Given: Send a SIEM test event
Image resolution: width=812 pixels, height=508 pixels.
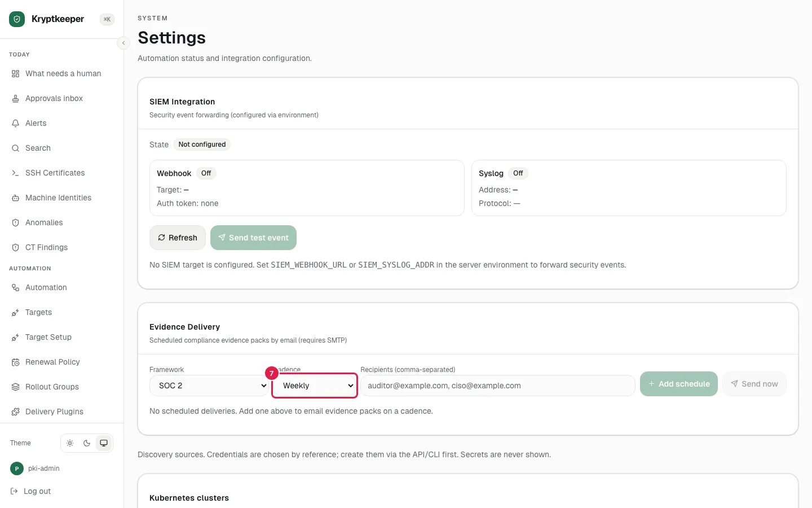Looking at the screenshot, I should [x=253, y=238].
